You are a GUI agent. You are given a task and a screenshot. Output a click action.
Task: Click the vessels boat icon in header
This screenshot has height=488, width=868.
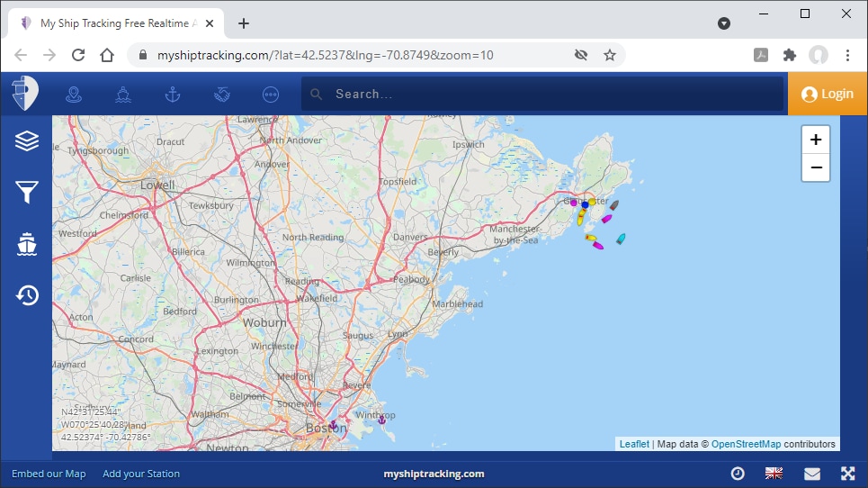coord(123,94)
